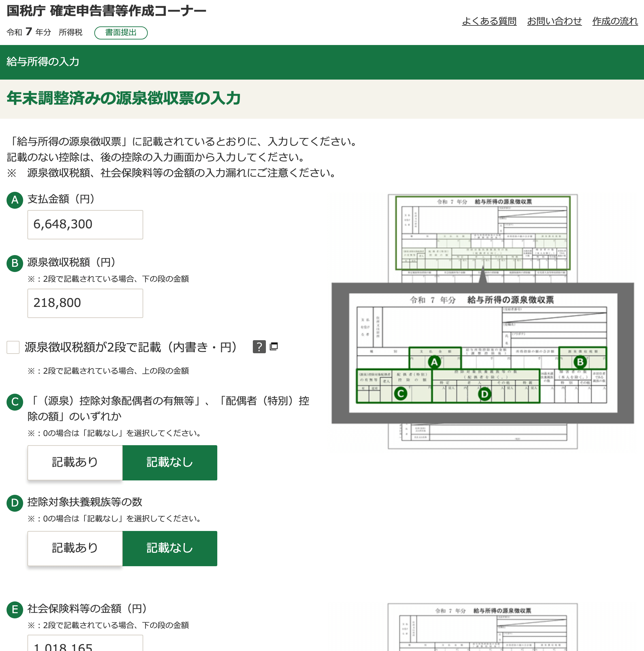Click the B marker on the enlarged tax slip diagram
The width and height of the screenshot is (644, 651).
(x=580, y=362)
